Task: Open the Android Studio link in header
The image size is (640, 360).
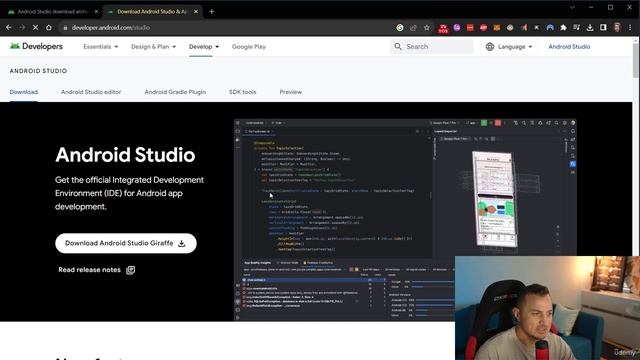Action: (x=569, y=47)
